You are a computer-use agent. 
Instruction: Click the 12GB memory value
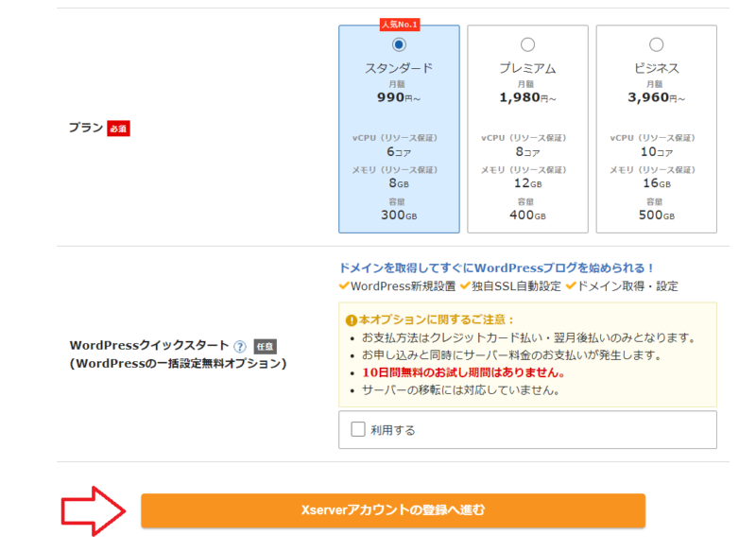(x=527, y=183)
